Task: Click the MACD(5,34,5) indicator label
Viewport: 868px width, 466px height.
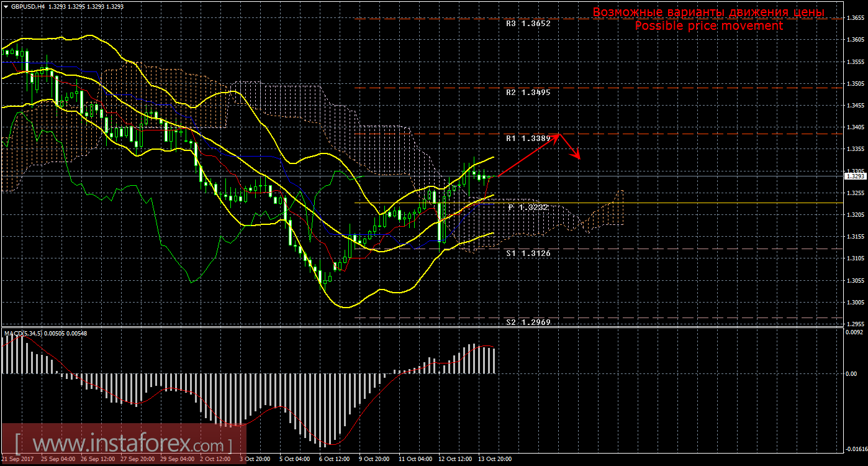Action: point(24,334)
